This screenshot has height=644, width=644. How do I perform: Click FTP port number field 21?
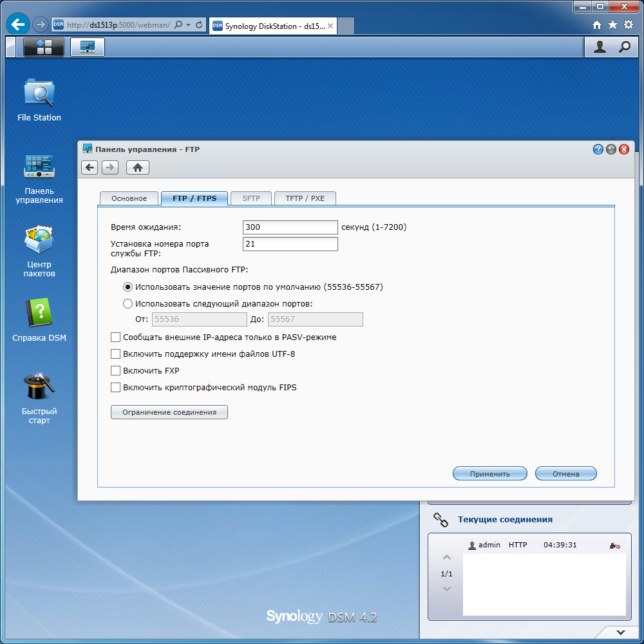pos(290,244)
